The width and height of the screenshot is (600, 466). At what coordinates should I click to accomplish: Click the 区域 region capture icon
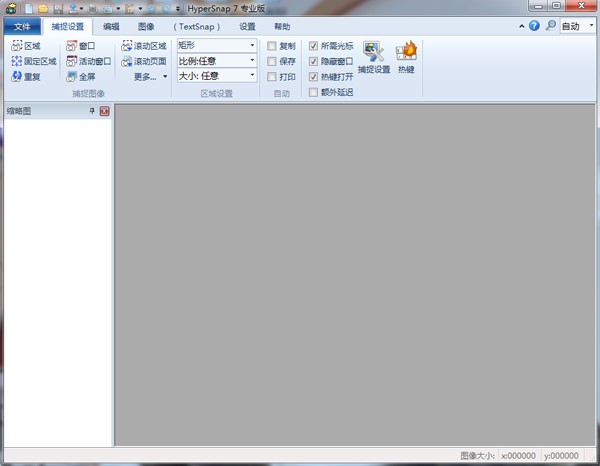(x=17, y=46)
